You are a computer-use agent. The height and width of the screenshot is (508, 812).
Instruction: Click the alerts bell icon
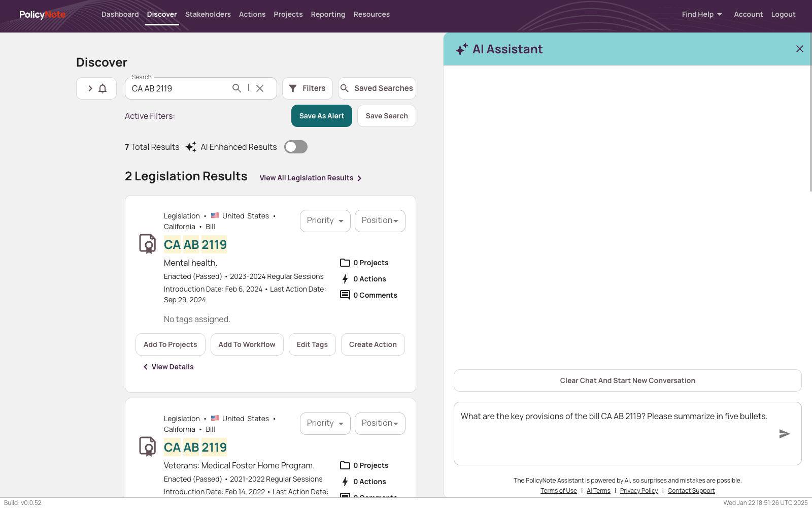point(103,88)
